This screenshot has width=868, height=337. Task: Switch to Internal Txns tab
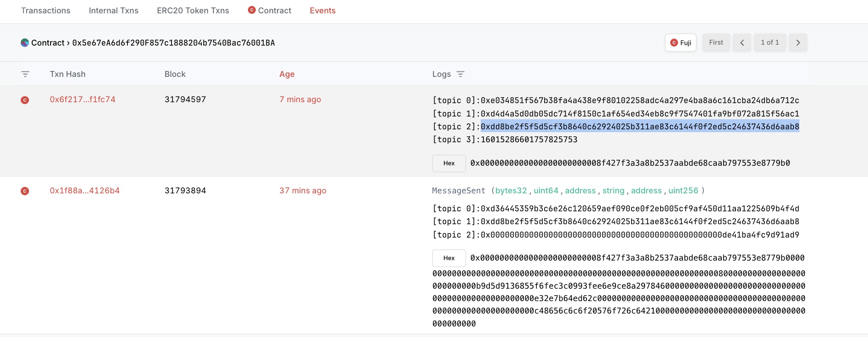click(113, 11)
